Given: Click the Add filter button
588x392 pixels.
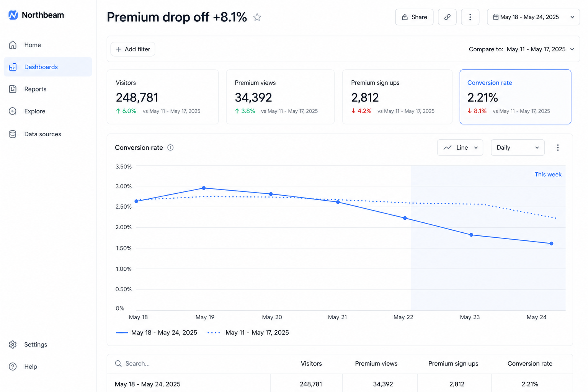Looking at the screenshot, I should (133, 49).
